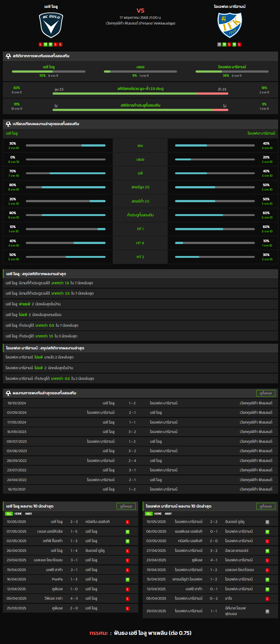Screen dimensions: 280x644
Task: Click the soccer ball icon beside สถิติจากการพบกันของทั้งสองทีม
Action: click(x=9, y=56)
